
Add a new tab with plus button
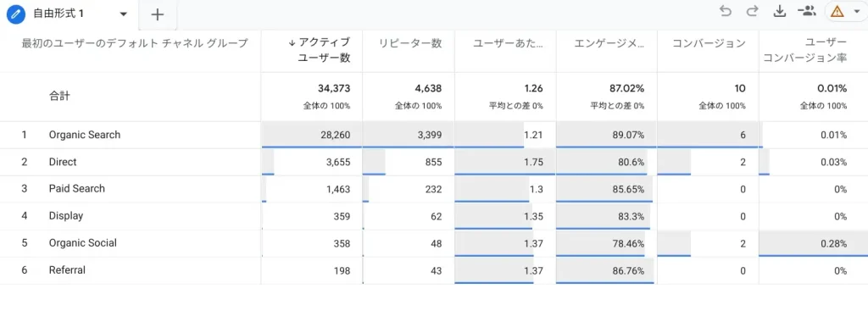point(158,14)
